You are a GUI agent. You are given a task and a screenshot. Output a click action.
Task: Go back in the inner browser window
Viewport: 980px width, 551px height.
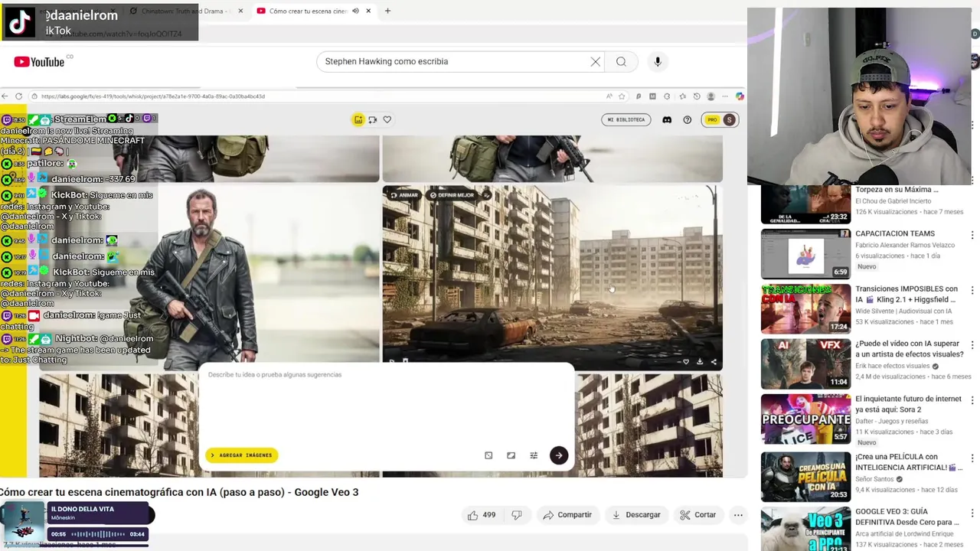pyautogui.click(x=5, y=96)
